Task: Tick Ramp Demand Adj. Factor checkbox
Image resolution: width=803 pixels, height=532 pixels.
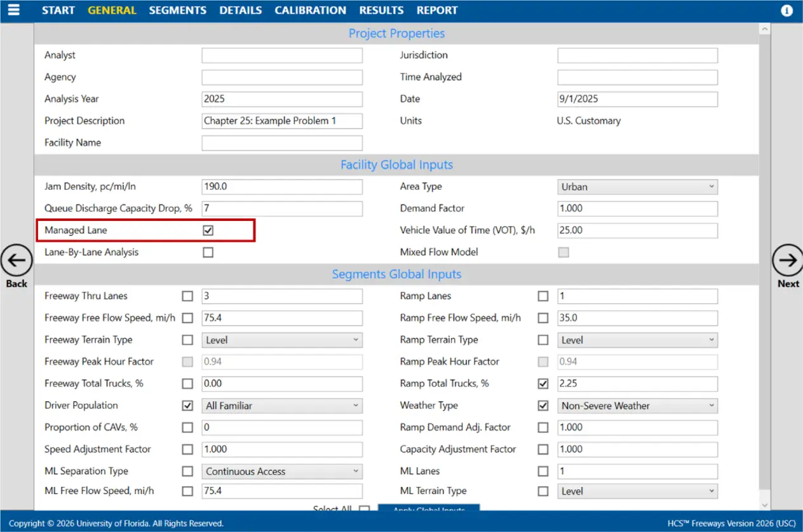Action: [x=543, y=427]
